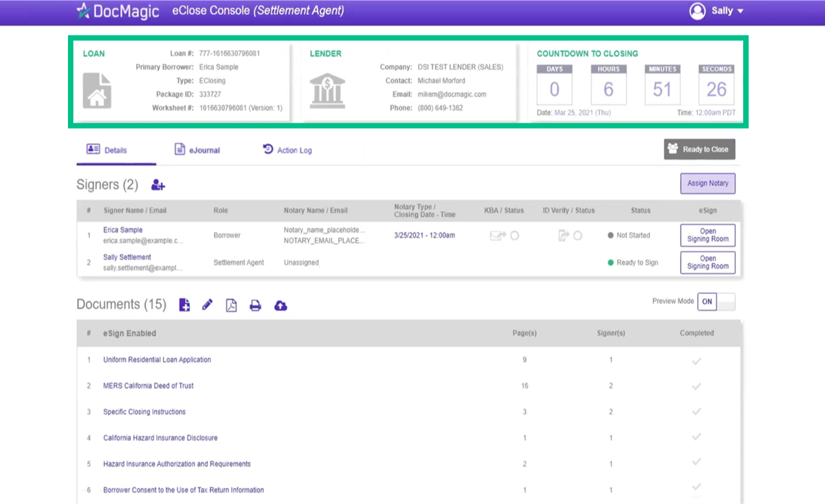Image resolution: width=825 pixels, height=504 pixels.
Task: Click the Details tab ID card icon
Action: pos(93,149)
